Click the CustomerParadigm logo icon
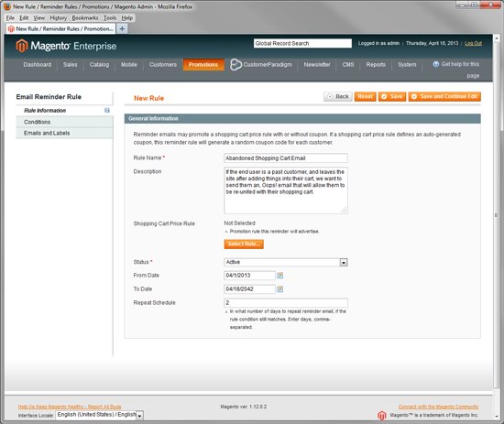Viewport: 504px width, 424px height. pos(236,65)
